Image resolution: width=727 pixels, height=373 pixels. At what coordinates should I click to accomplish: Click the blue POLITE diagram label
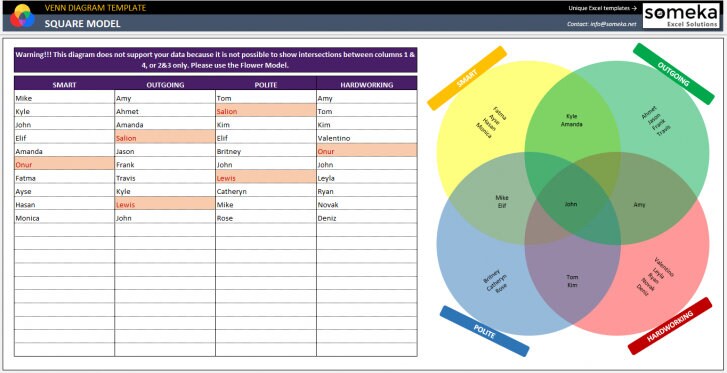click(x=485, y=331)
